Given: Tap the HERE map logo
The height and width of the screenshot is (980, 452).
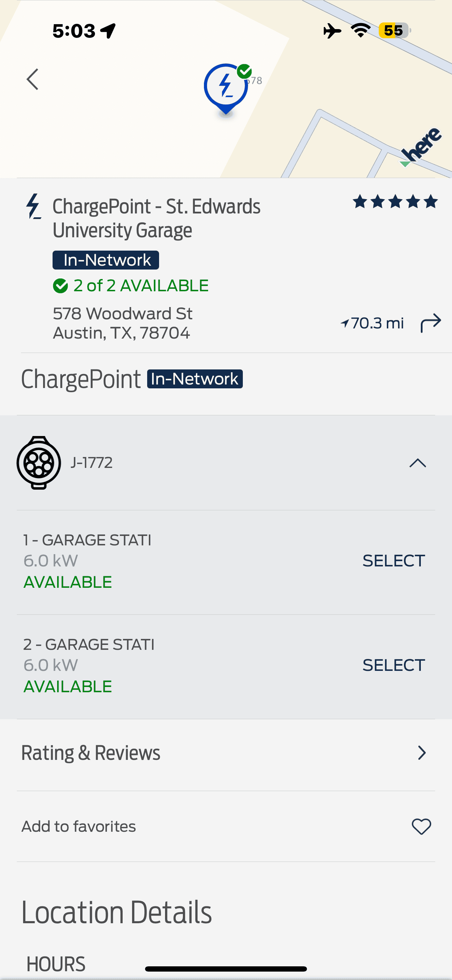Looking at the screenshot, I should pos(422,147).
